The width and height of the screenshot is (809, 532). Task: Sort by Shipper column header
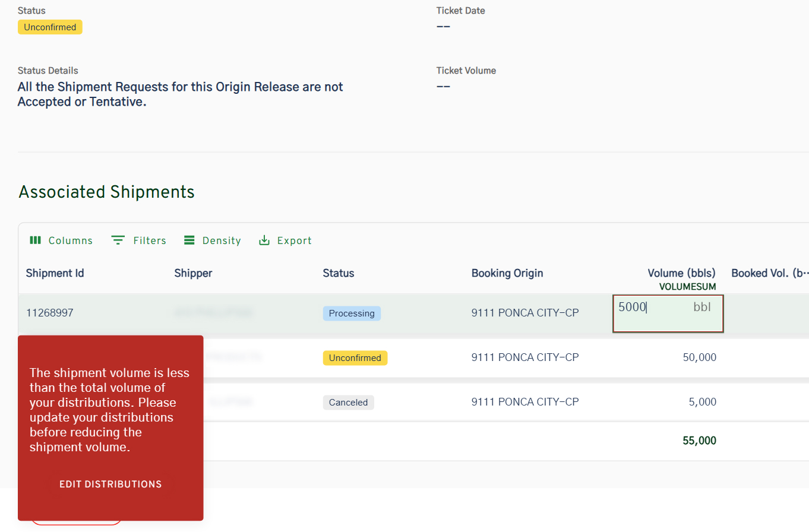click(193, 273)
